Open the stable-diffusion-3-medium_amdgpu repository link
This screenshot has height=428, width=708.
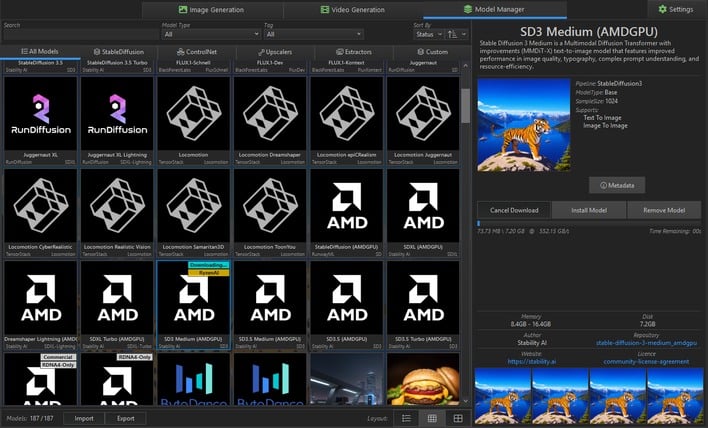(646, 343)
